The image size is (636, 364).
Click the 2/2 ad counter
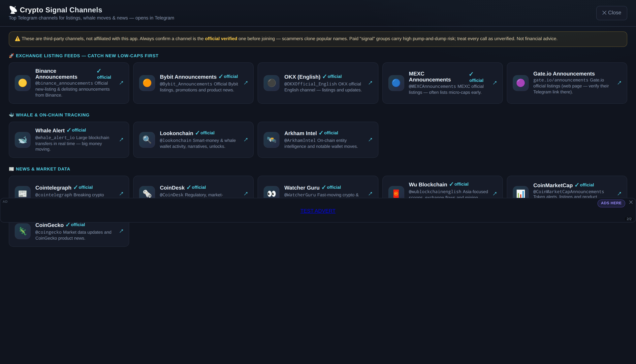pyautogui.click(x=629, y=219)
